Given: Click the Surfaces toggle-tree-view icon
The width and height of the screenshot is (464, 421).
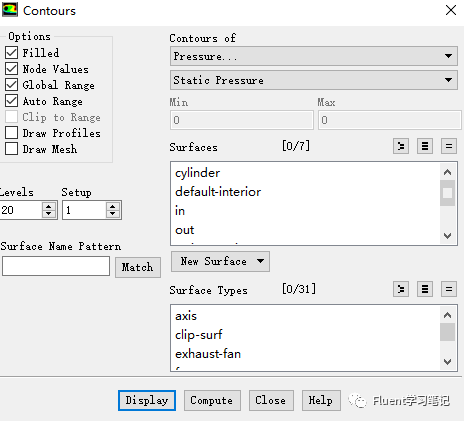Looking at the screenshot, I should click(x=401, y=146).
